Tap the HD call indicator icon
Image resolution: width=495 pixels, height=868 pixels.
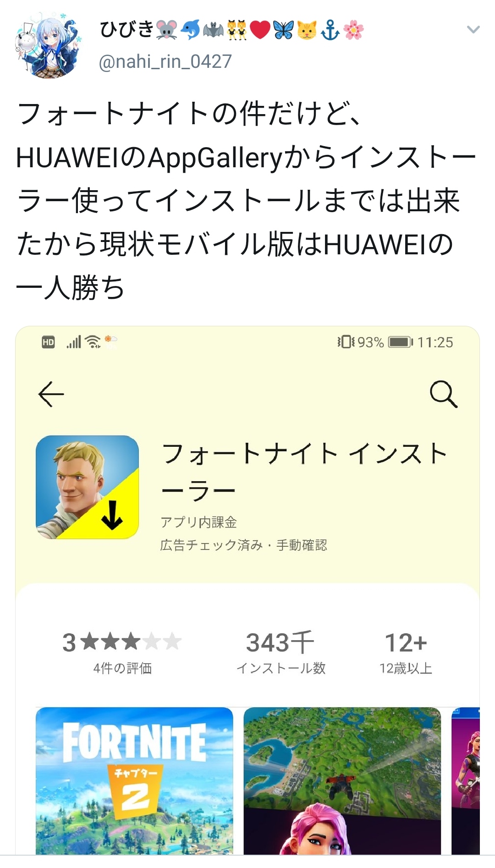click(x=48, y=342)
